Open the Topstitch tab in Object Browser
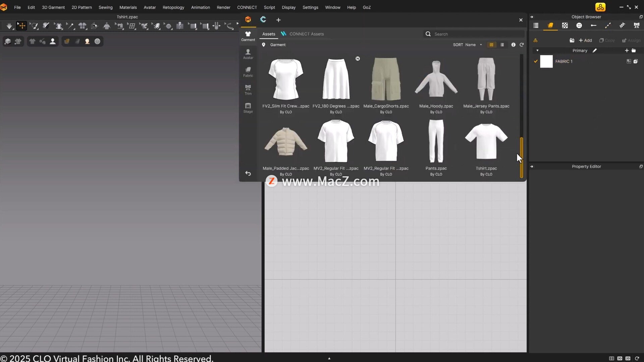644x362 pixels. click(x=608, y=25)
